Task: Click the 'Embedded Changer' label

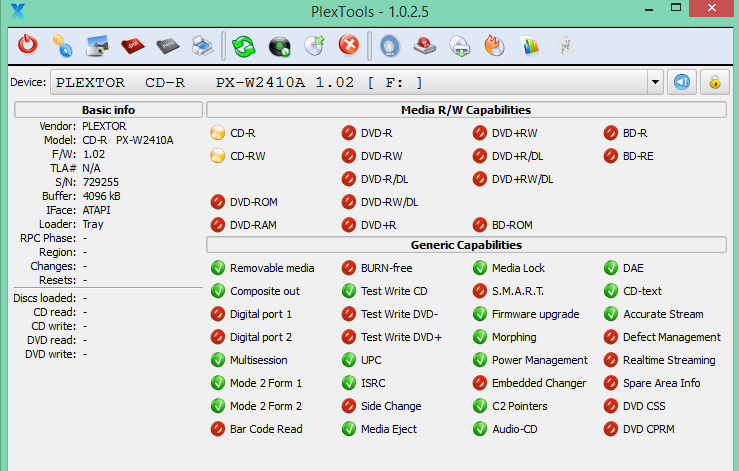Action: tap(539, 383)
